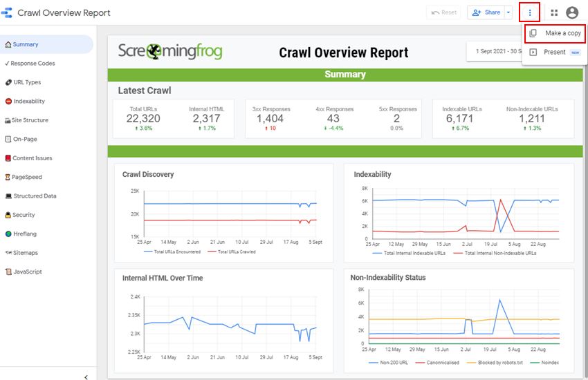Open the Google apps grid icon
Image resolution: width=588 pixels, height=380 pixels.
554,12
